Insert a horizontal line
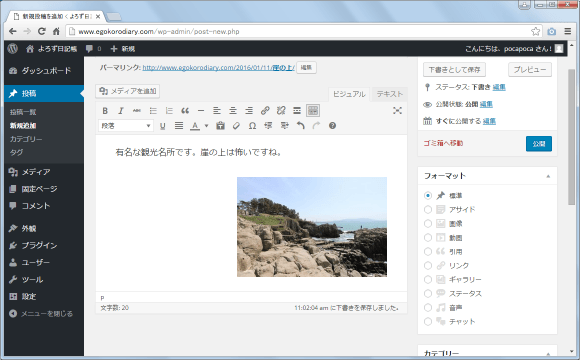 [x=201, y=111]
